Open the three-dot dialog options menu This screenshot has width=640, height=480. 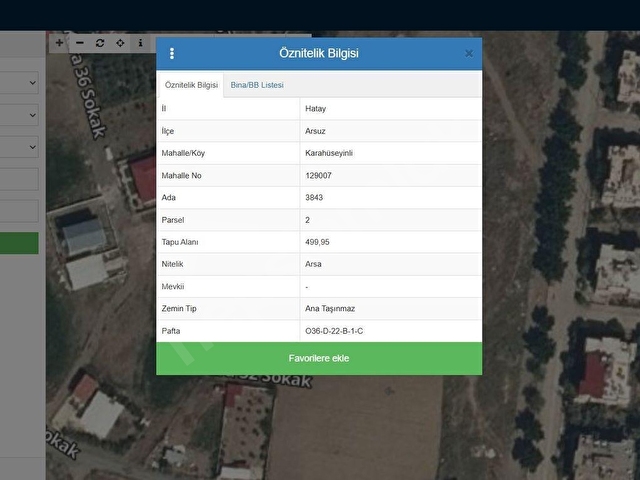click(172, 53)
